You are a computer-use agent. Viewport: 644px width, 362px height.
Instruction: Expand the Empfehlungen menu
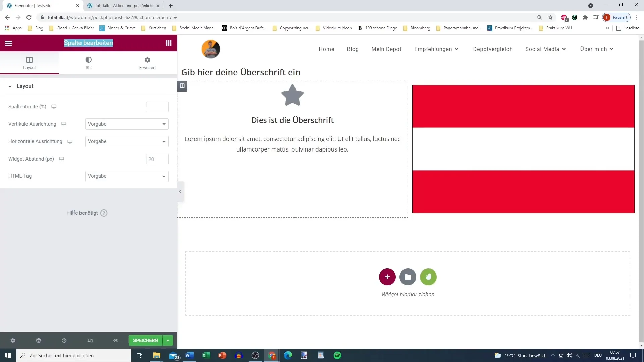436,49
